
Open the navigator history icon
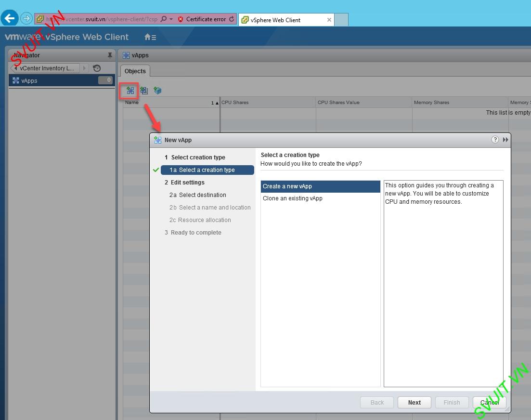pos(96,68)
